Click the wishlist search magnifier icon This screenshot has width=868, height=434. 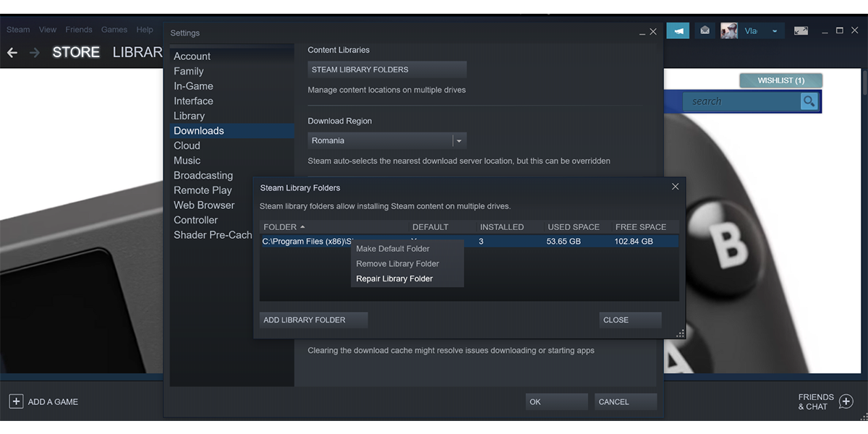[x=809, y=101]
